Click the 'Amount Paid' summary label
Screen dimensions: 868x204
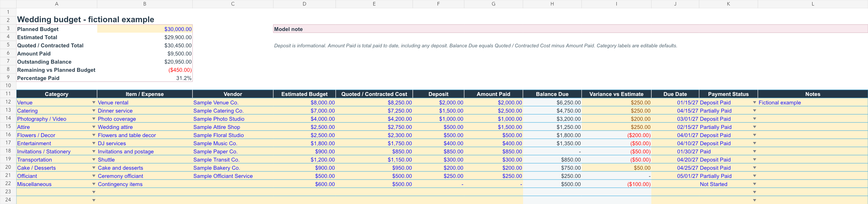pos(34,54)
